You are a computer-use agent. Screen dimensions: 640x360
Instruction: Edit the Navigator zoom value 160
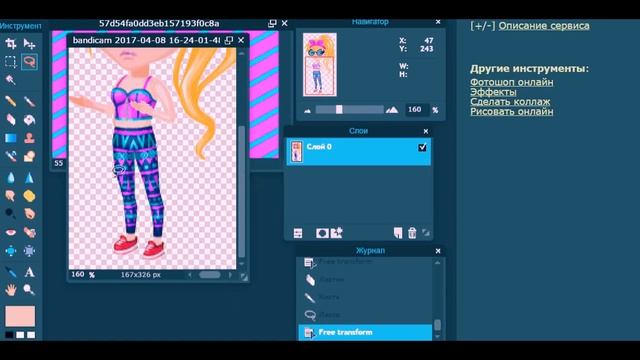[x=416, y=109]
